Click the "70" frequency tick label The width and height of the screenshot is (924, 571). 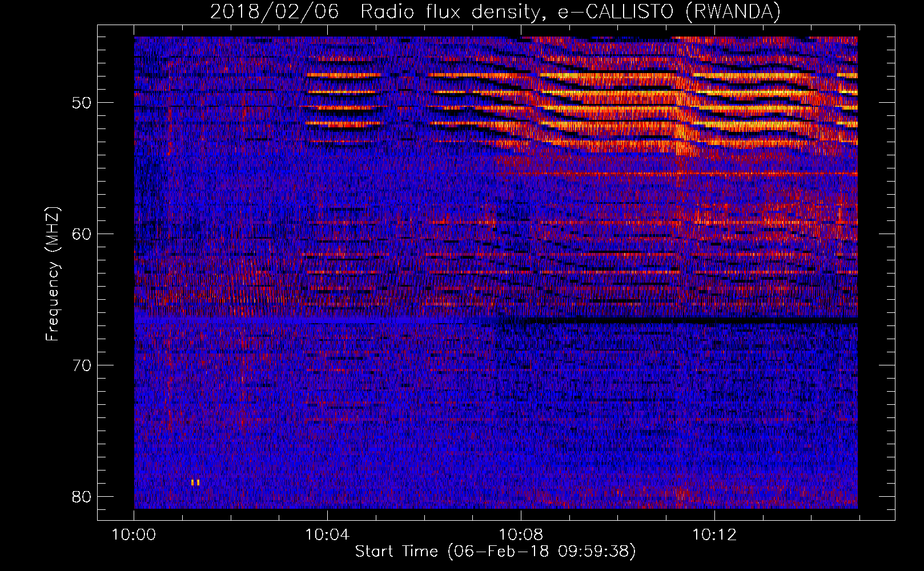click(82, 365)
